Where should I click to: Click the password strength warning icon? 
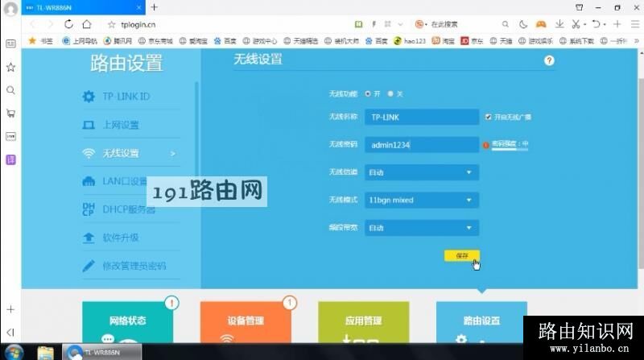click(486, 145)
